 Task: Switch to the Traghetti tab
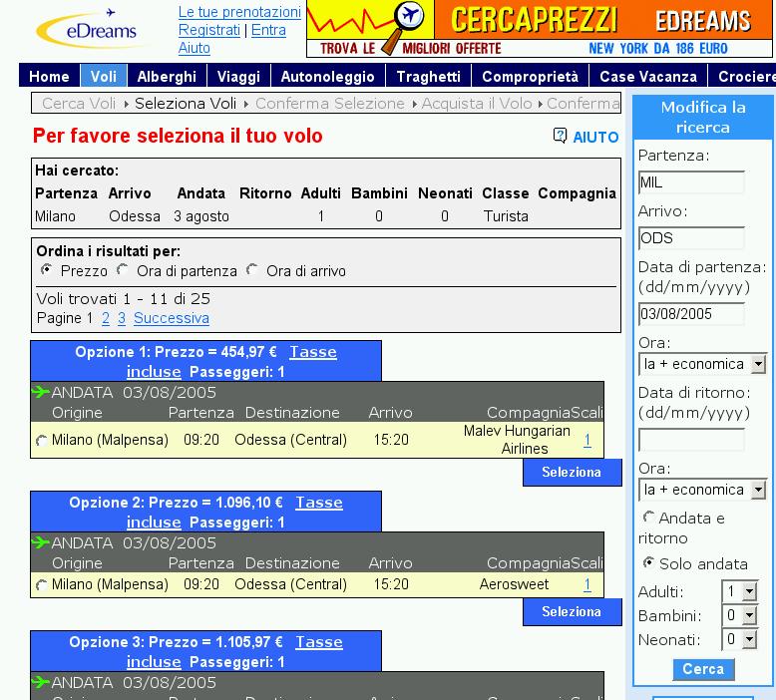428,77
